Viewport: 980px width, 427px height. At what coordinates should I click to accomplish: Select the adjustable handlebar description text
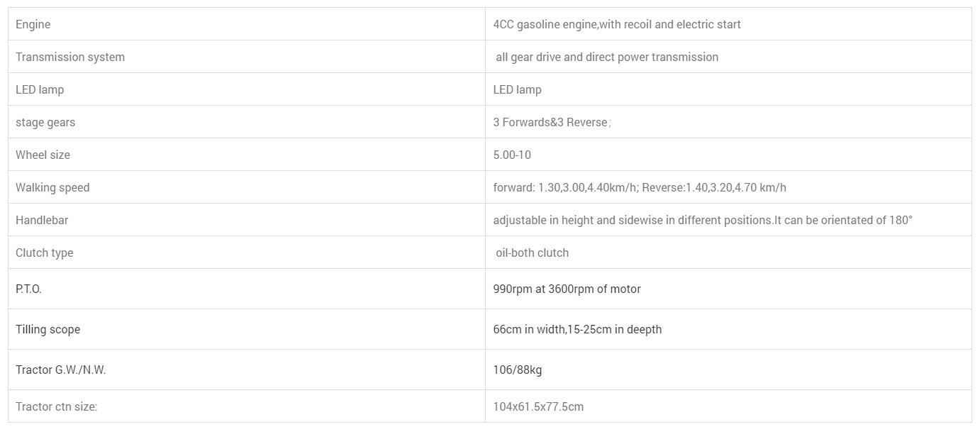point(702,220)
